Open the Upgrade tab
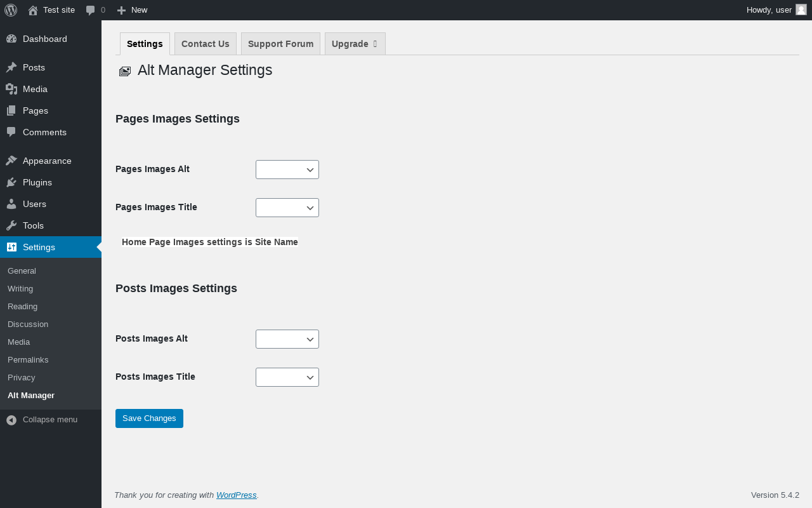The height and width of the screenshot is (508, 812). click(x=355, y=44)
